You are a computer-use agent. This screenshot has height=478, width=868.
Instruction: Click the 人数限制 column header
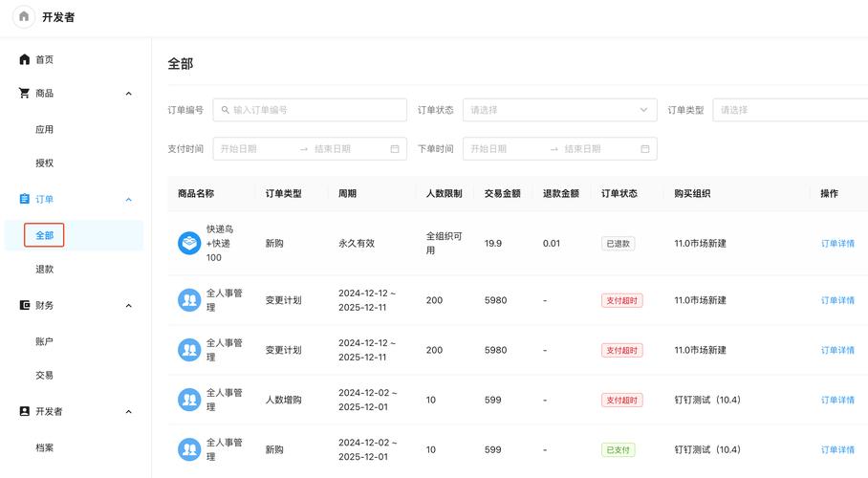444,193
